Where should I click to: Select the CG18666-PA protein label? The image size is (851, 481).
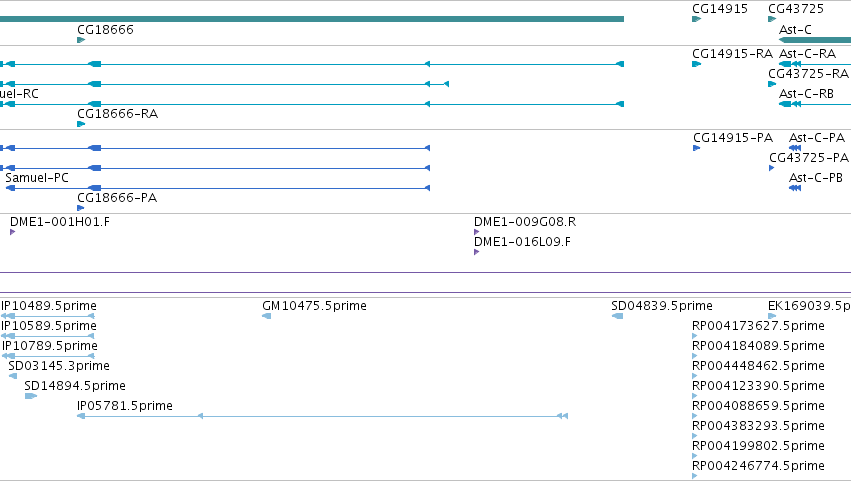click(x=117, y=198)
